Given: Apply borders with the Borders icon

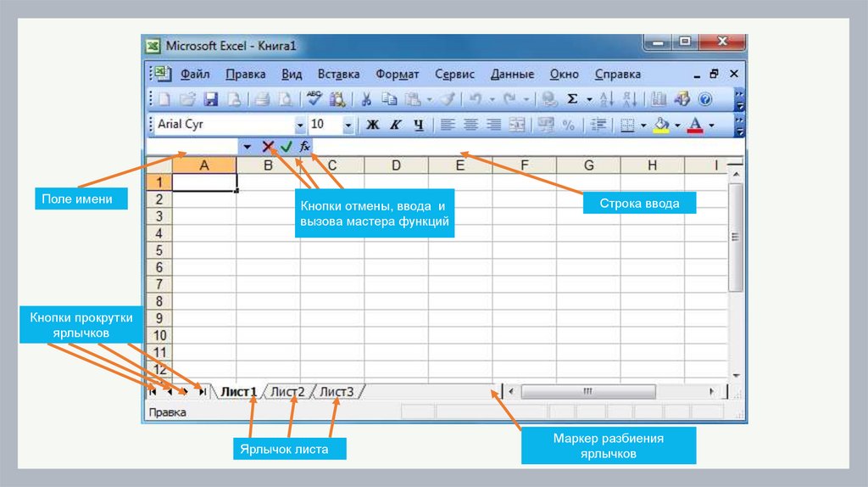Looking at the screenshot, I should [627, 126].
